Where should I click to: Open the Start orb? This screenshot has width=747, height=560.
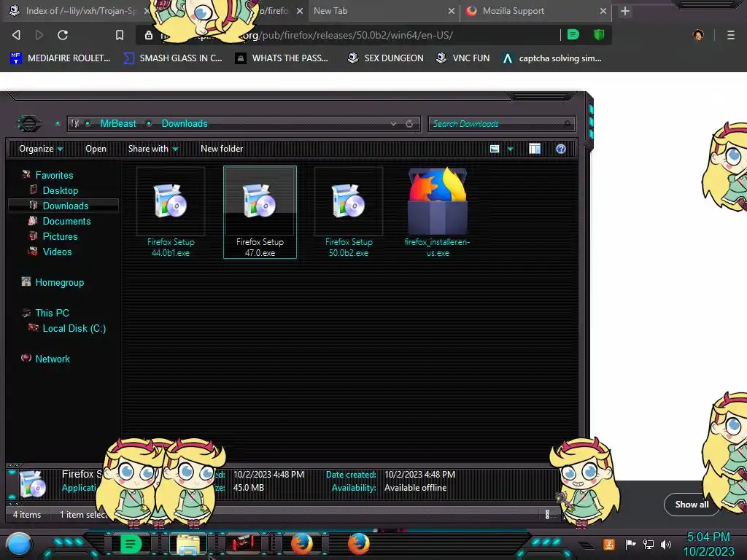pyautogui.click(x=19, y=545)
